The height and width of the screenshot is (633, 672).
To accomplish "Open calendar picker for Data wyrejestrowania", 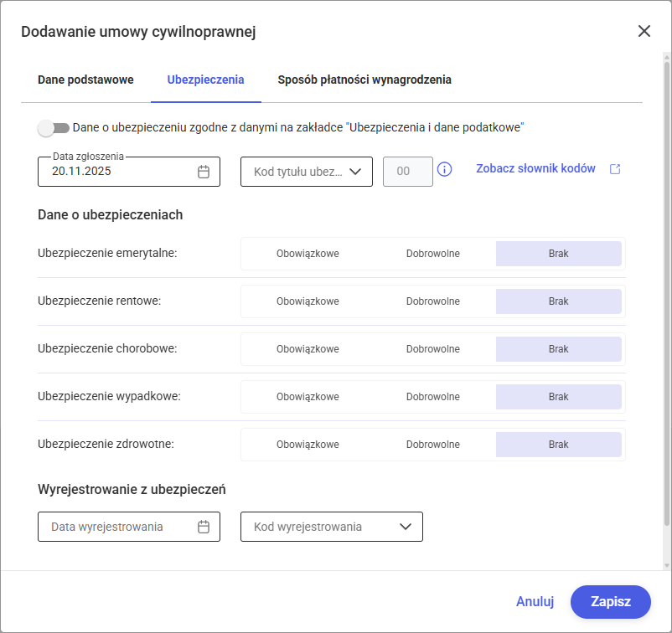I will click(x=204, y=527).
